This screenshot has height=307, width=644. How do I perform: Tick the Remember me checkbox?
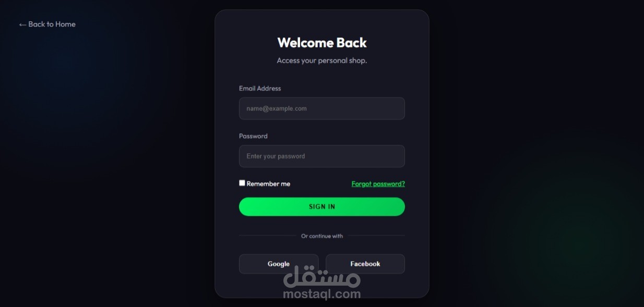click(x=242, y=183)
